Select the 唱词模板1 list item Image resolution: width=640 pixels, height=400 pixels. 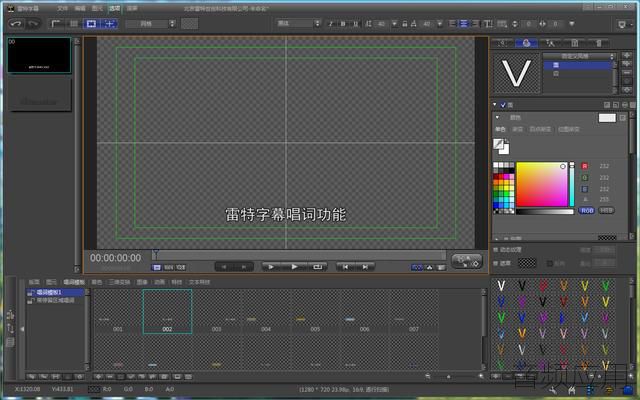pos(55,292)
